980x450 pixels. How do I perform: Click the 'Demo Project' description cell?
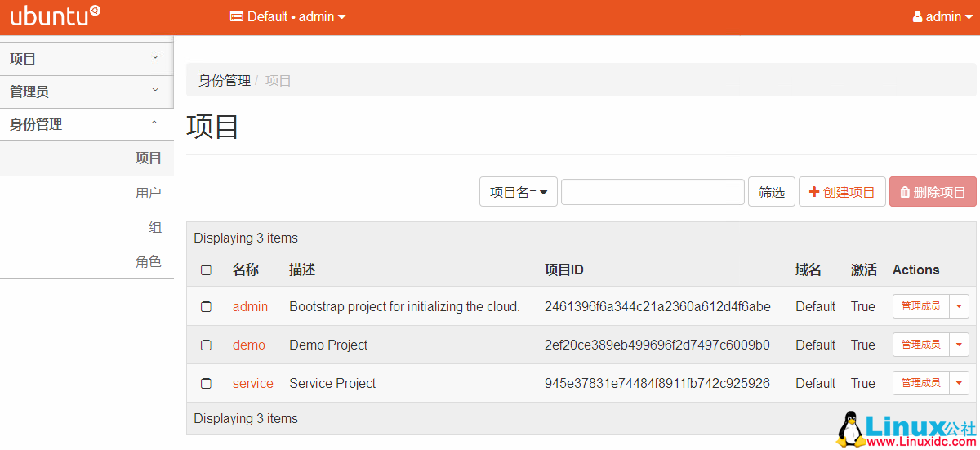pos(328,345)
